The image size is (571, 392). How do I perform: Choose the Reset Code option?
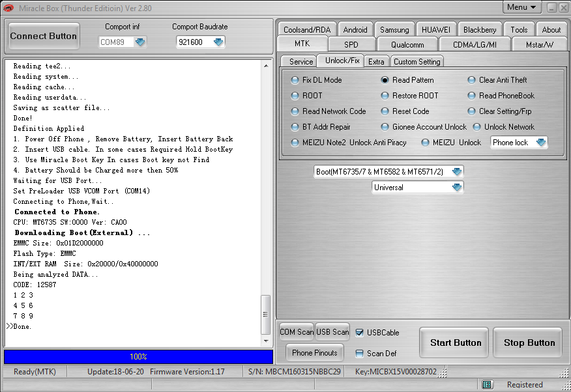click(385, 111)
